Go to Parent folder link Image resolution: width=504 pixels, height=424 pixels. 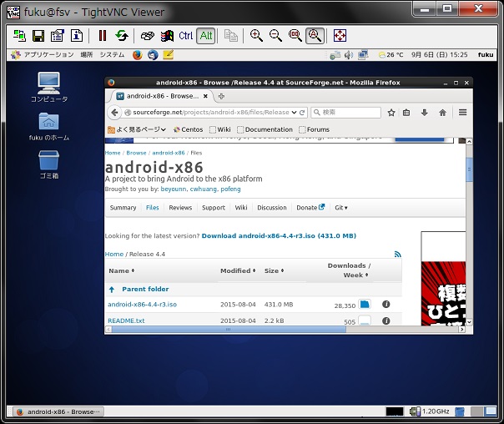tap(145, 289)
